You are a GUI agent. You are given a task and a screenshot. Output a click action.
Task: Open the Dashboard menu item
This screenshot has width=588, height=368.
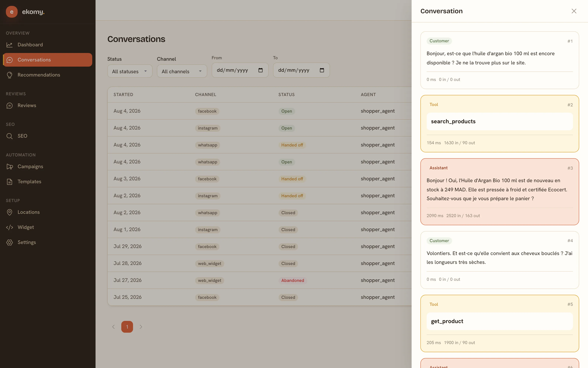tap(48, 45)
